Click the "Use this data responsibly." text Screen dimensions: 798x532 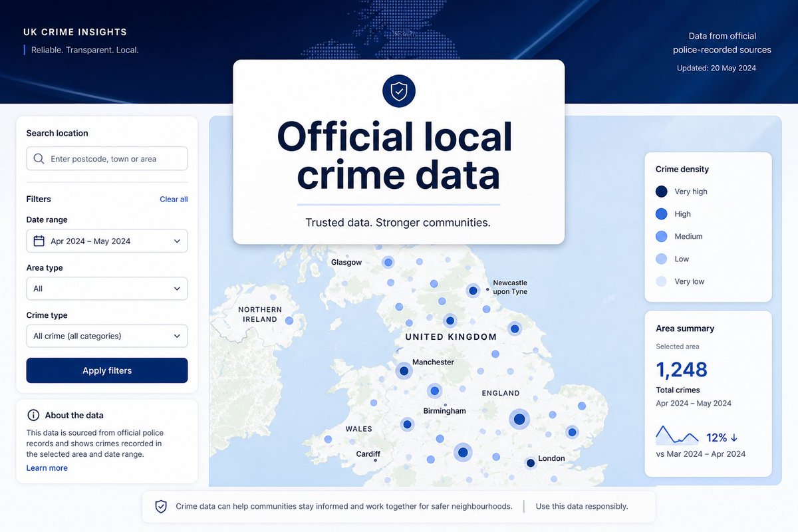pos(582,506)
